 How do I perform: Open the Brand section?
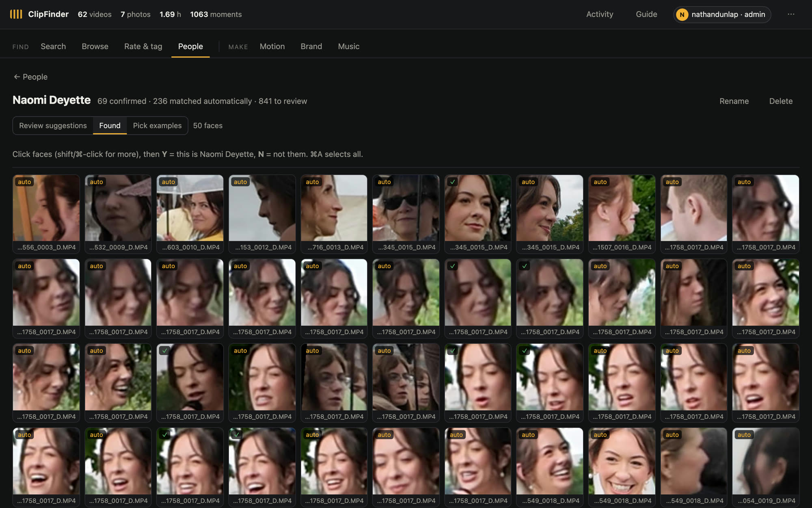(311, 46)
